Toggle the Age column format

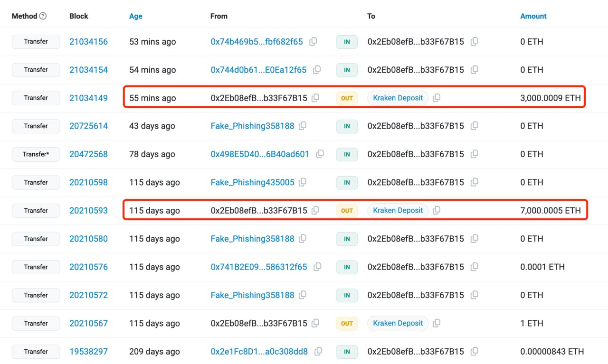(x=136, y=16)
